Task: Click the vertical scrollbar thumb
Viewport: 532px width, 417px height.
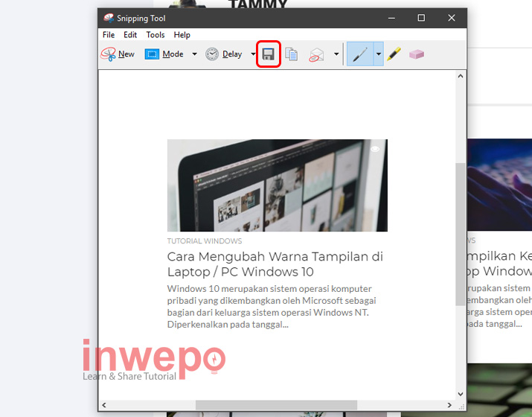Action: click(461, 235)
